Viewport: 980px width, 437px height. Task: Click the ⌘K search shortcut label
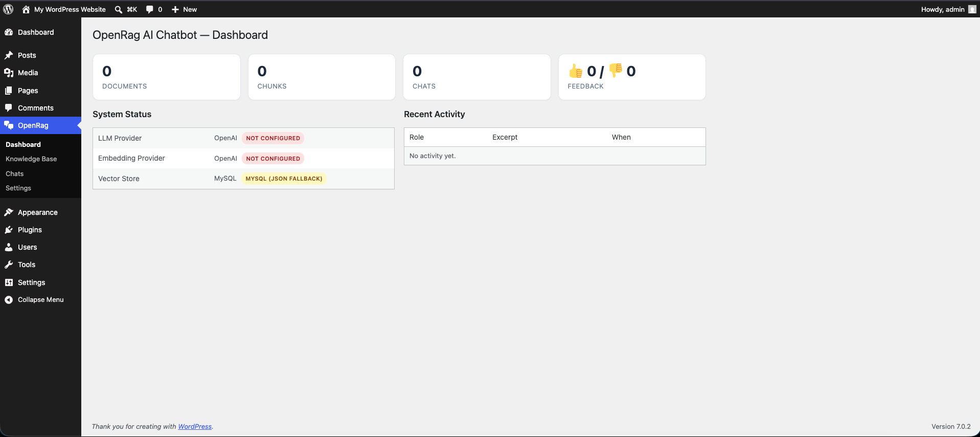[132, 9]
